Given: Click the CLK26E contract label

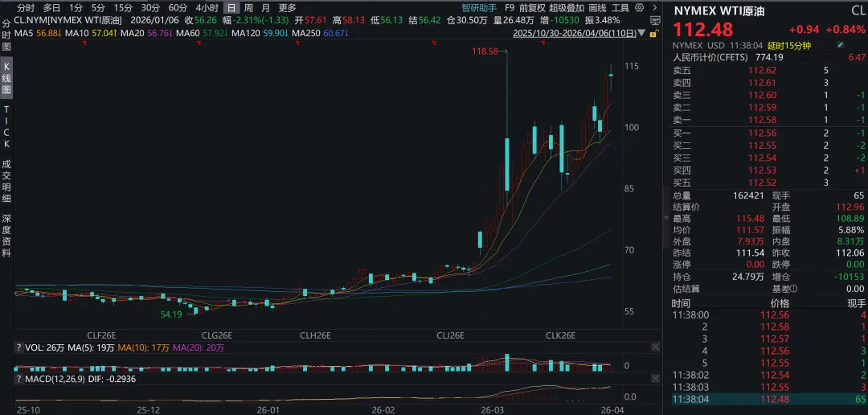Looking at the screenshot, I should point(561,335).
